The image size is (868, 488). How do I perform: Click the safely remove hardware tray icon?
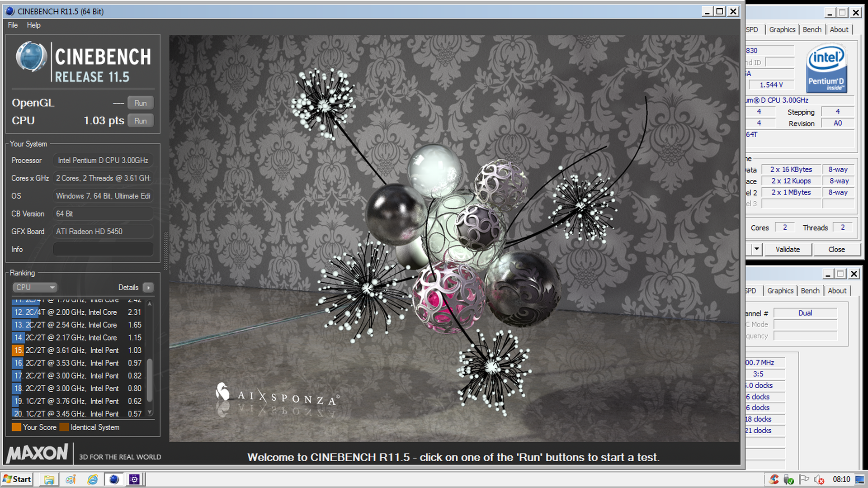[789, 479]
